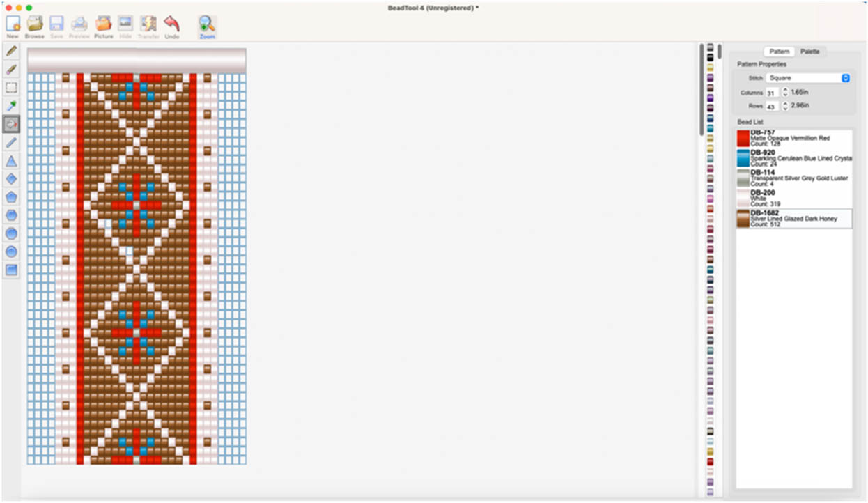This screenshot has height=503, width=868.
Task: Switch to the Pattern tab
Action: [x=779, y=52]
